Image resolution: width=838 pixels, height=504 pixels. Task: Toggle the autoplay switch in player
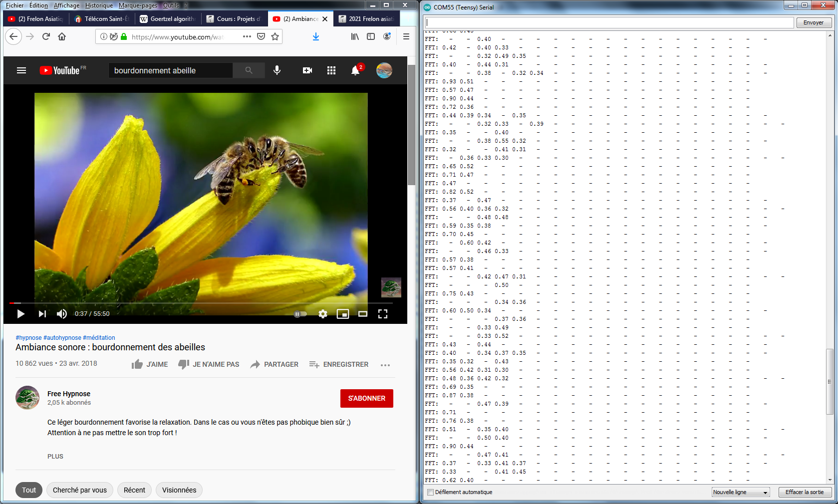[x=300, y=314]
